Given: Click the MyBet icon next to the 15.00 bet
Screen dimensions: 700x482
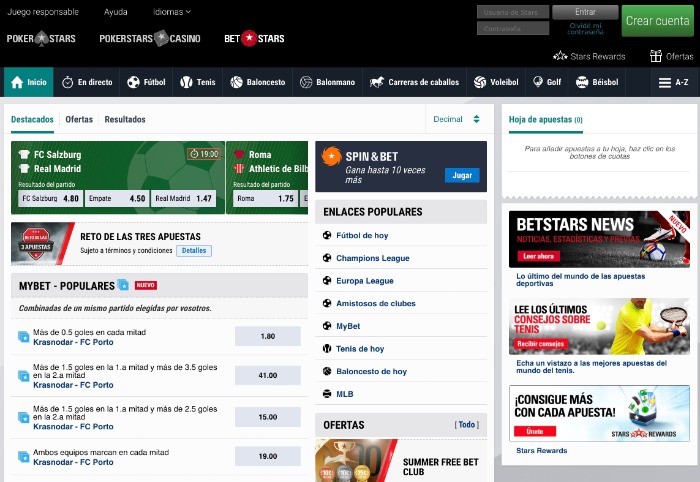Looking at the screenshot, I should pyautogui.click(x=23, y=418).
